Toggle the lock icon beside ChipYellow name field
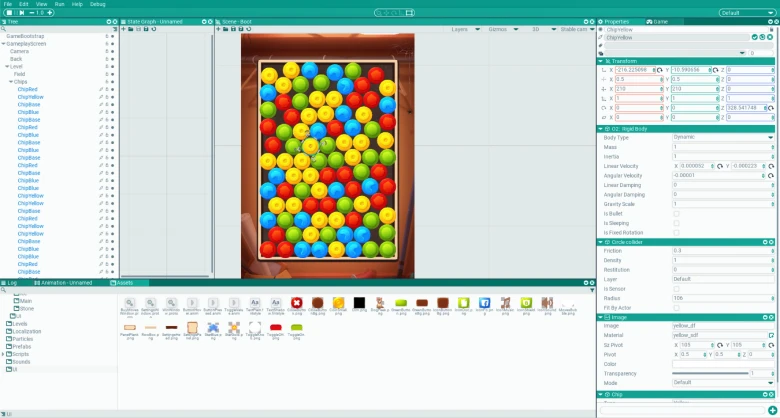This screenshot has width=780, height=418. 772,30
